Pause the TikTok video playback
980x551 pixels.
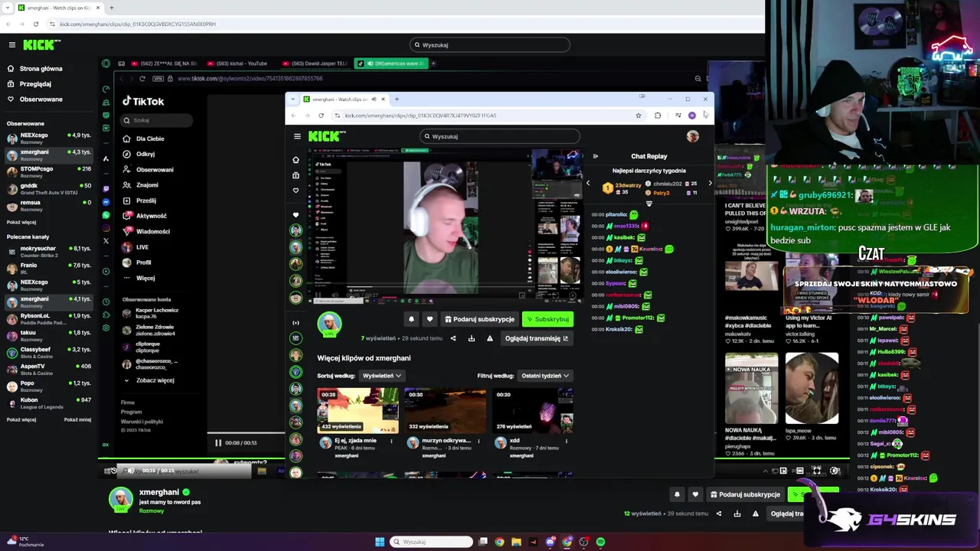click(218, 442)
